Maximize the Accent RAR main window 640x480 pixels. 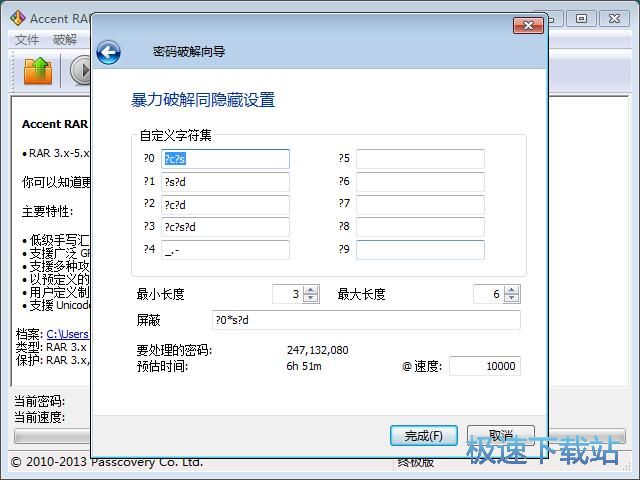(x=581, y=18)
